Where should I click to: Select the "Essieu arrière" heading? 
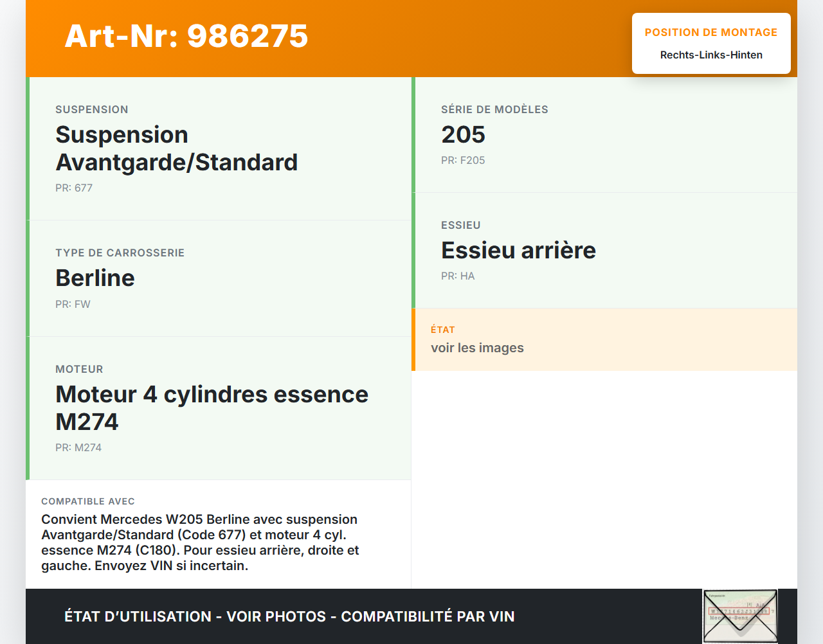click(x=518, y=250)
